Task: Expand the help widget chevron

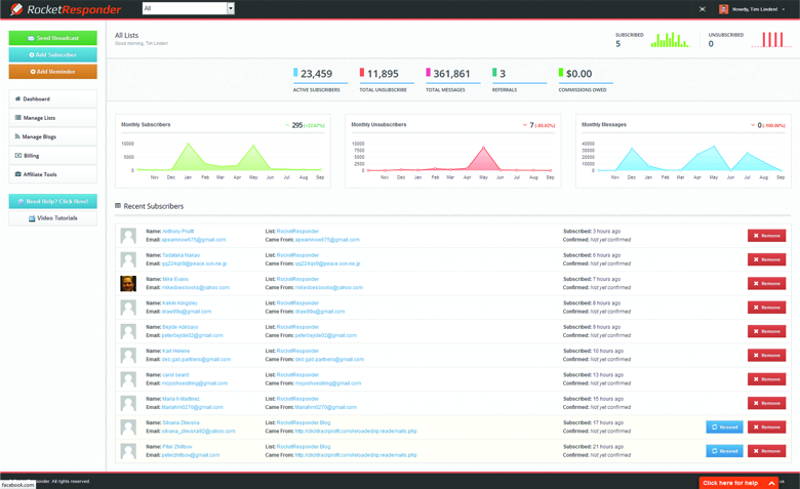Action: [x=771, y=483]
